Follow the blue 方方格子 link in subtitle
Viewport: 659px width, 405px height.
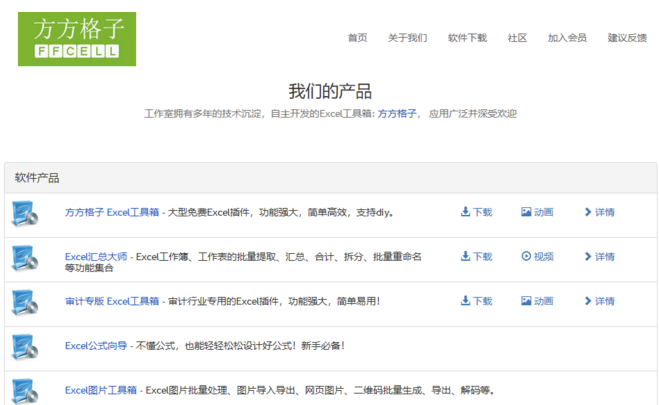click(x=397, y=113)
